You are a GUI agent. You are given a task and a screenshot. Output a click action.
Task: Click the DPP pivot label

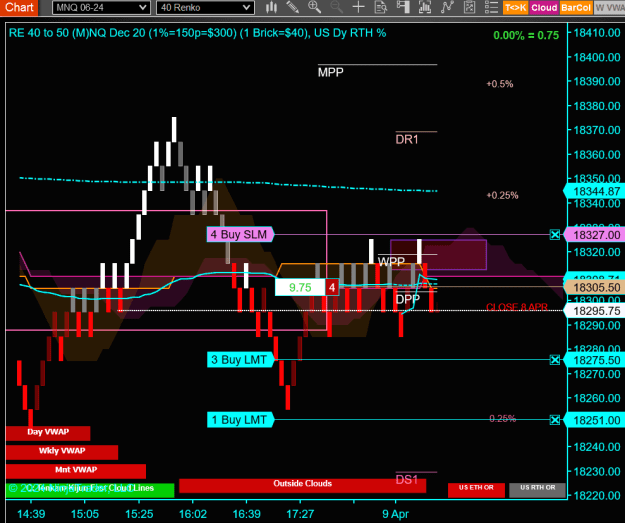click(407, 299)
